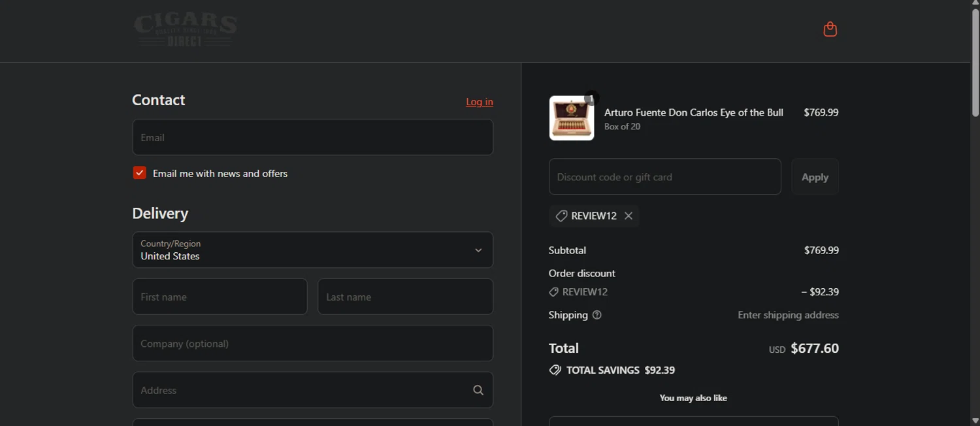Focus the Discount code or gift card field

[x=665, y=176]
